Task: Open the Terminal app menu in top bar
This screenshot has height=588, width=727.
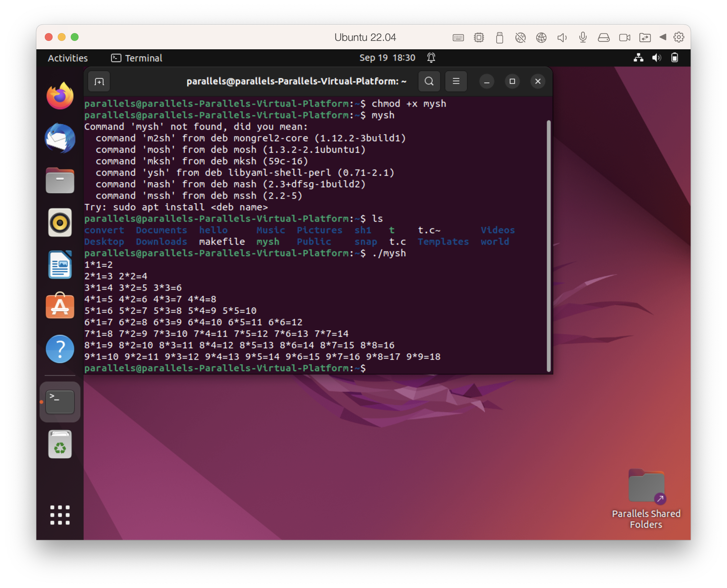Action: click(x=137, y=58)
